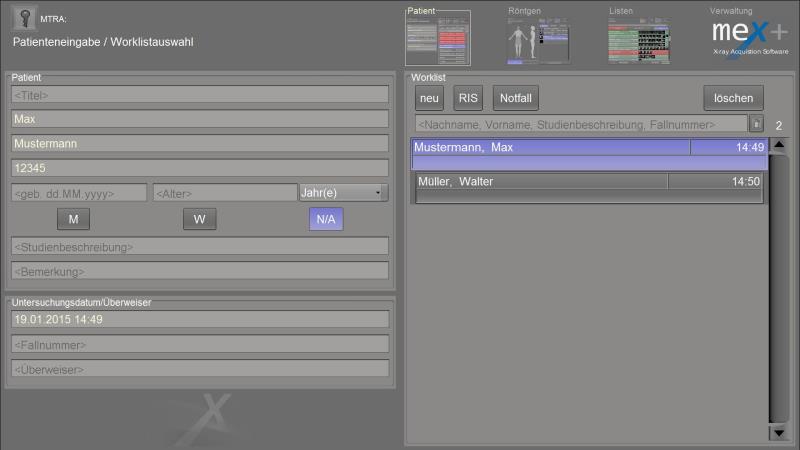Select gender W
This screenshot has width=800, height=450.
click(x=199, y=219)
